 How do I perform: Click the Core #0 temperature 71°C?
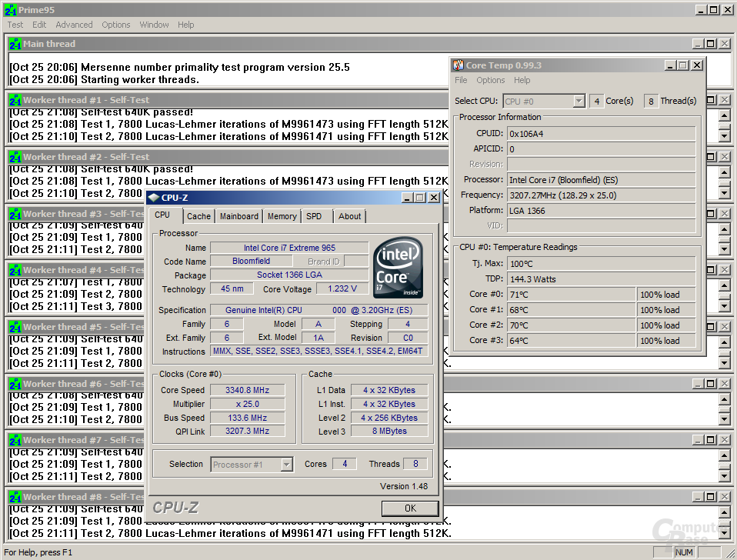[571, 295]
